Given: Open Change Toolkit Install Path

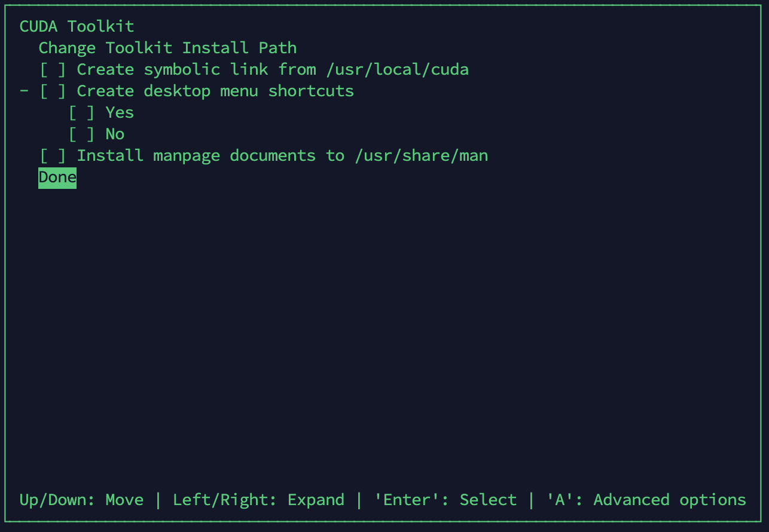Looking at the screenshot, I should pos(167,48).
